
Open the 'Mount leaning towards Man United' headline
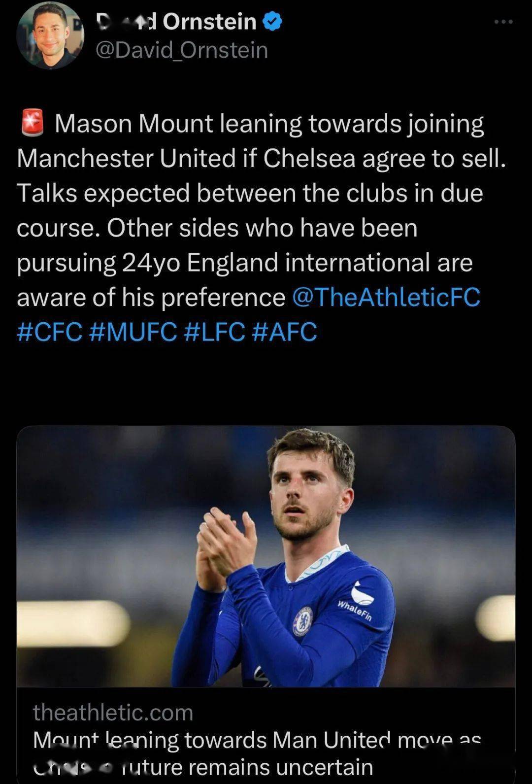pos(257,740)
